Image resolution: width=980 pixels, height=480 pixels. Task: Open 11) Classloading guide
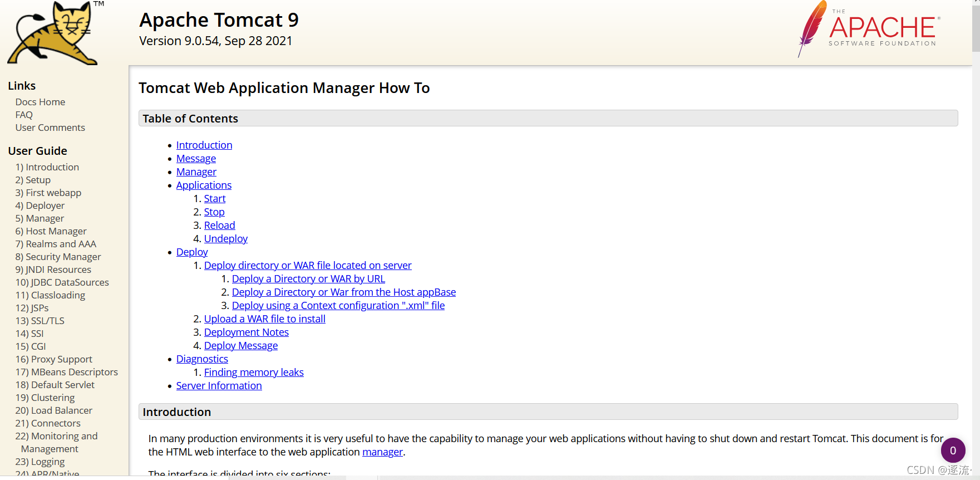coord(51,295)
